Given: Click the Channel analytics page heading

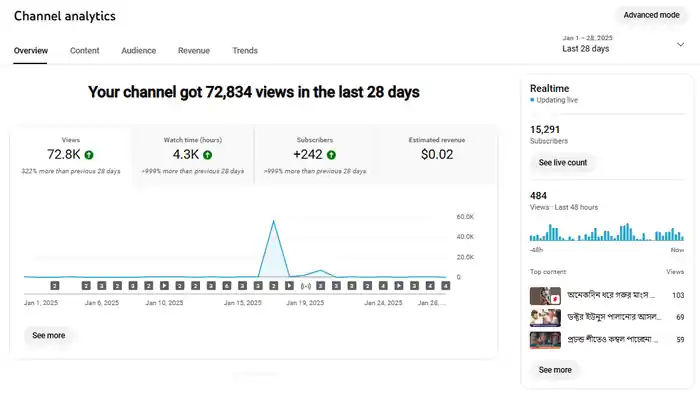Looking at the screenshot, I should (x=65, y=16).
